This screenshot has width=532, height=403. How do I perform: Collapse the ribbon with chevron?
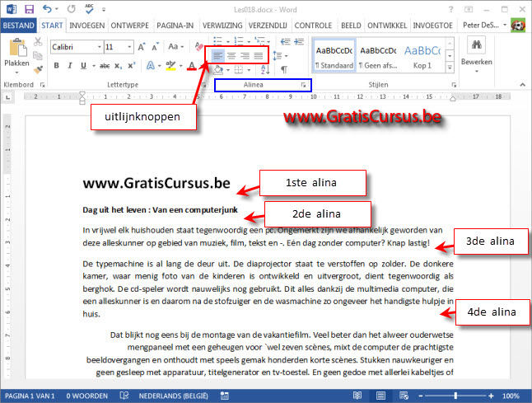tap(522, 85)
